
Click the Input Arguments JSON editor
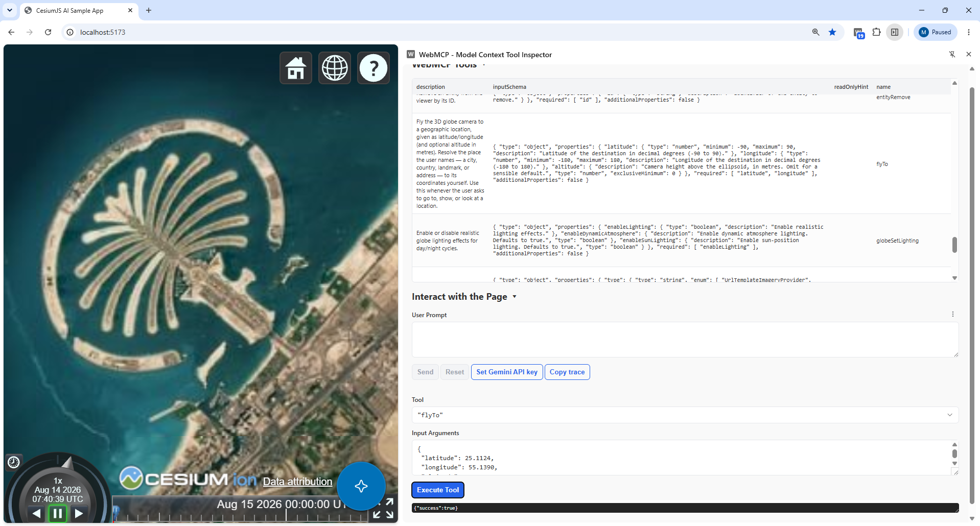(681, 458)
